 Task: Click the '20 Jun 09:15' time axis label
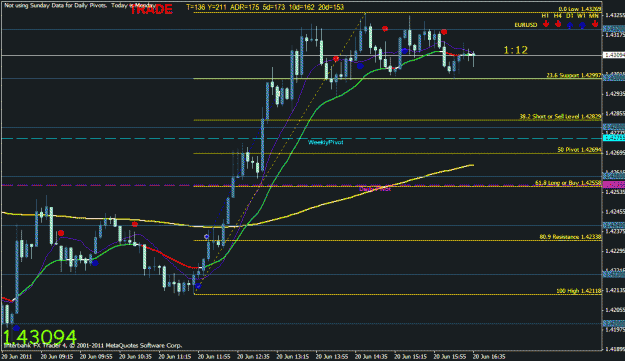(x=57, y=356)
